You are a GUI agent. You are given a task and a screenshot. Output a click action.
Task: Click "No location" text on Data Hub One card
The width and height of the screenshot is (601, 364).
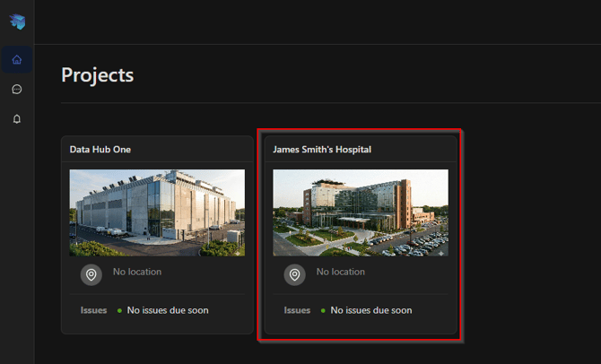tap(137, 272)
